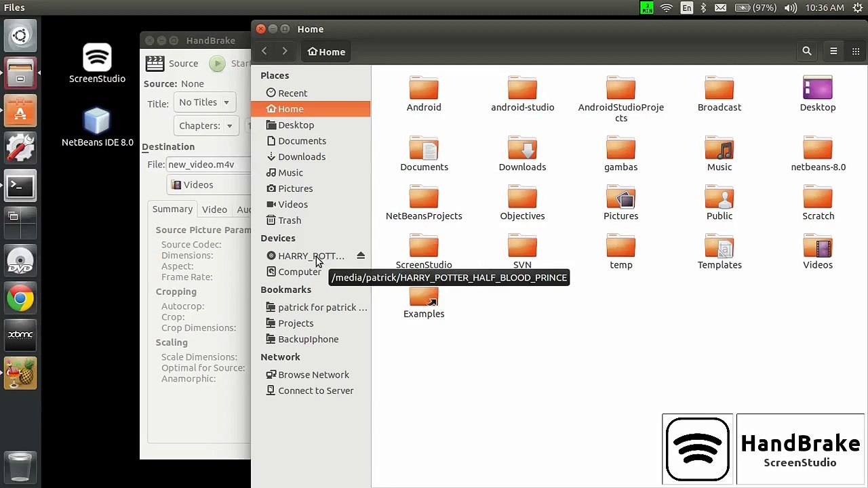
Task: Switch to list view in Files
Action: (x=833, y=52)
